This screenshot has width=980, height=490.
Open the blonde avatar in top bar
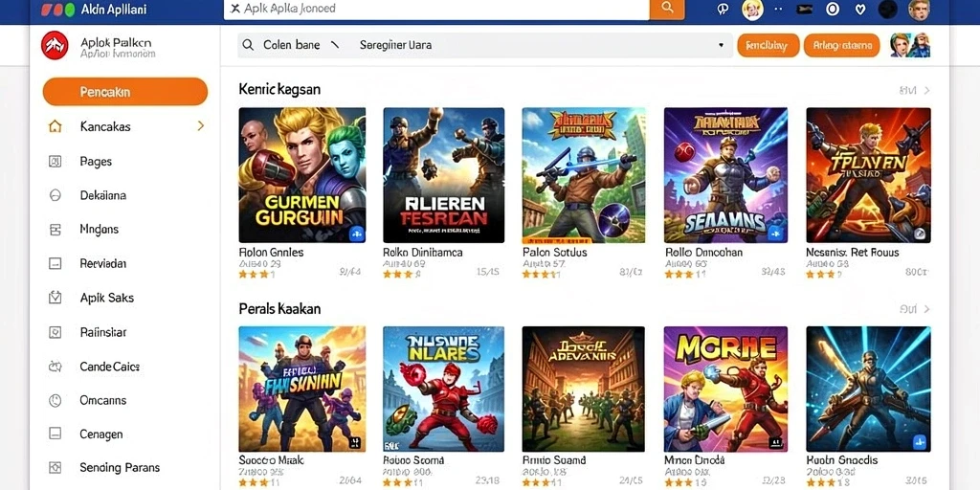point(752,10)
